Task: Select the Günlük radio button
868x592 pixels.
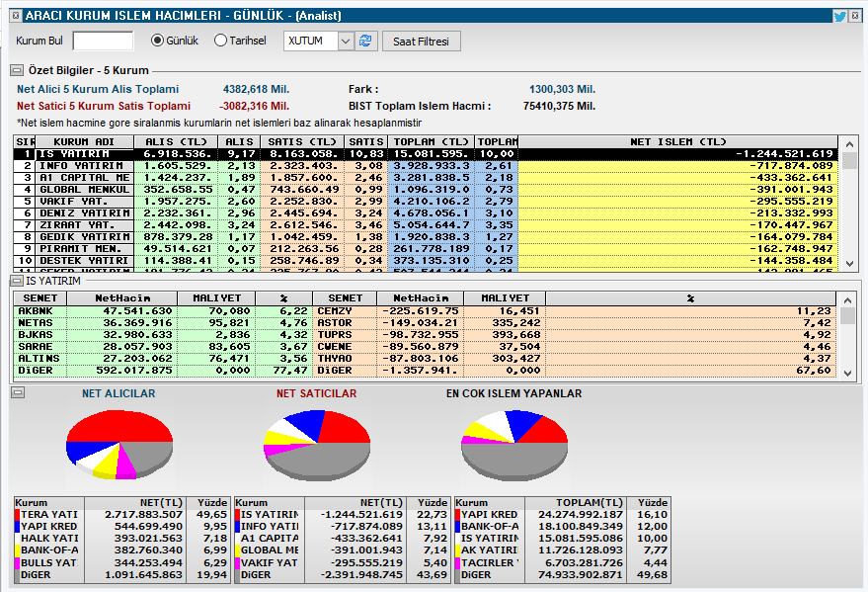Action: pyautogui.click(x=157, y=41)
